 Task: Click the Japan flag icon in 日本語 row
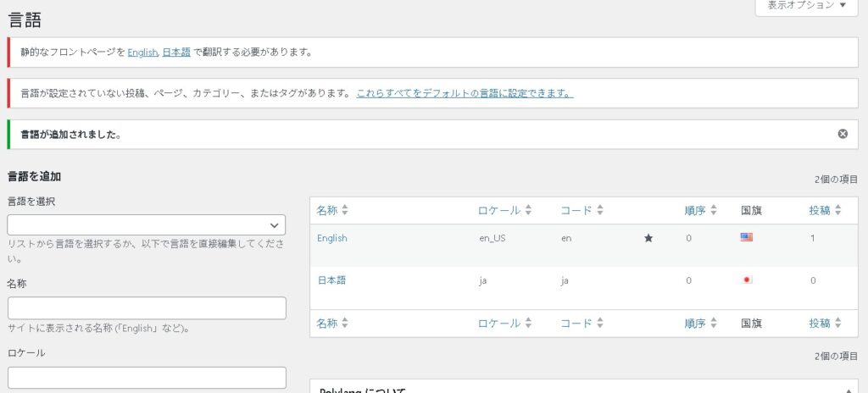click(x=746, y=280)
